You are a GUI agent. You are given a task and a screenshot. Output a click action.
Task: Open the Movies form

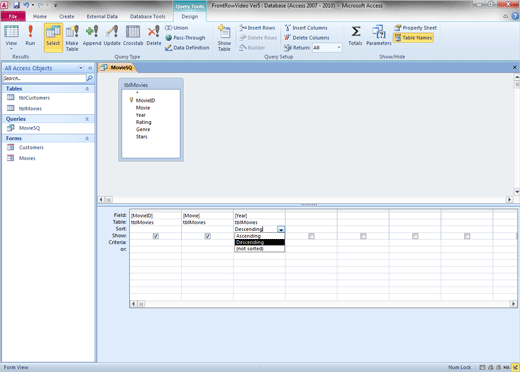[27, 158]
